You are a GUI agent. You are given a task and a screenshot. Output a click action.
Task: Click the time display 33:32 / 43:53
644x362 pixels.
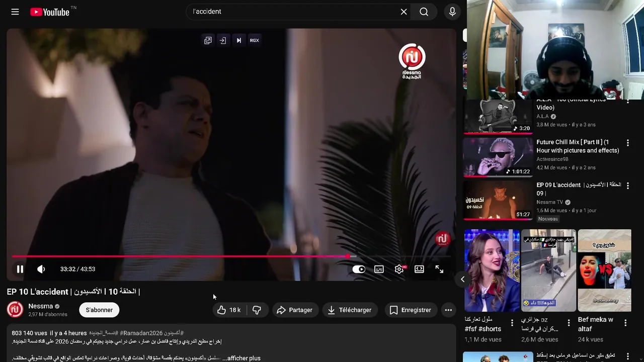[x=77, y=269]
